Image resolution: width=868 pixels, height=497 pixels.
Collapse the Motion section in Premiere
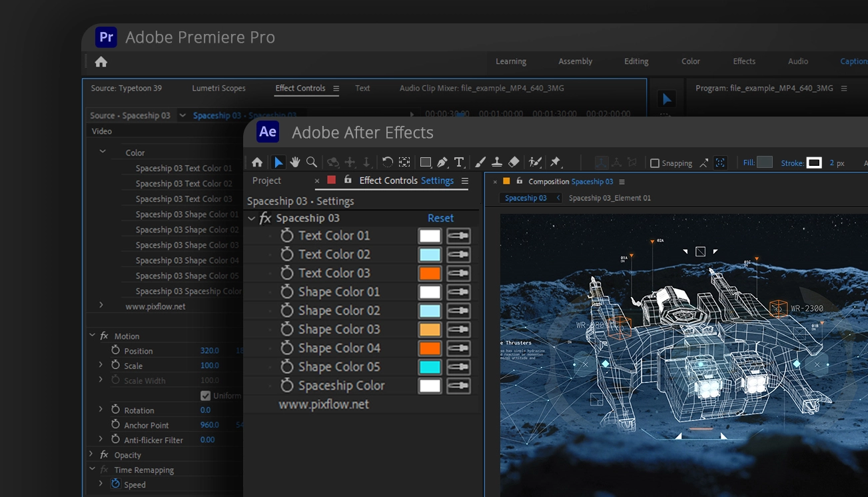coord(92,335)
